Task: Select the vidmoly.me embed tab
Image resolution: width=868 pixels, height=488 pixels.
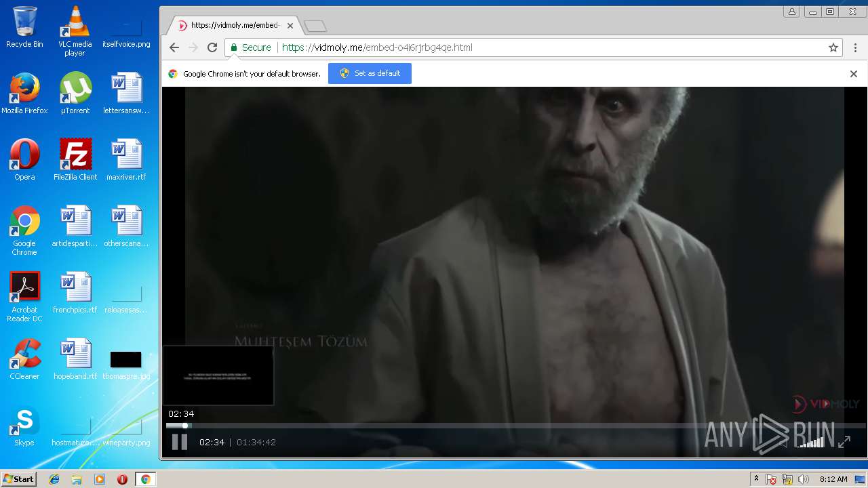Action: 234,26
